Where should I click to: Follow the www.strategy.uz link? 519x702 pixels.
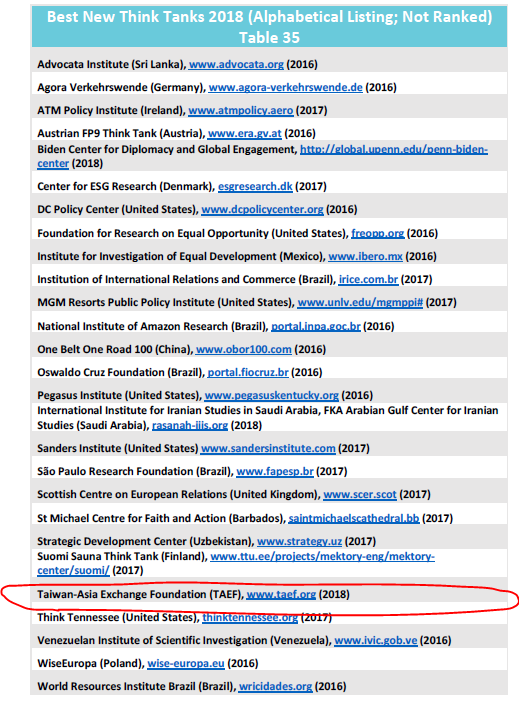pyautogui.click(x=300, y=541)
